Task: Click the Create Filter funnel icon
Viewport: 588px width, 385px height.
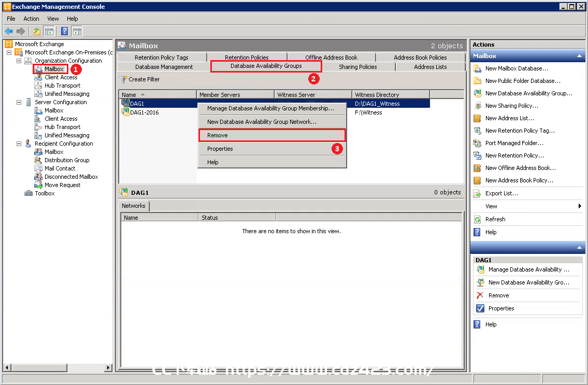Action: (x=123, y=79)
